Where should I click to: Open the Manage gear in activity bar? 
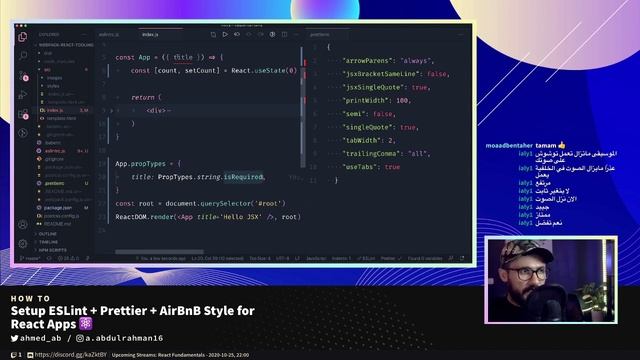[x=23, y=244]
